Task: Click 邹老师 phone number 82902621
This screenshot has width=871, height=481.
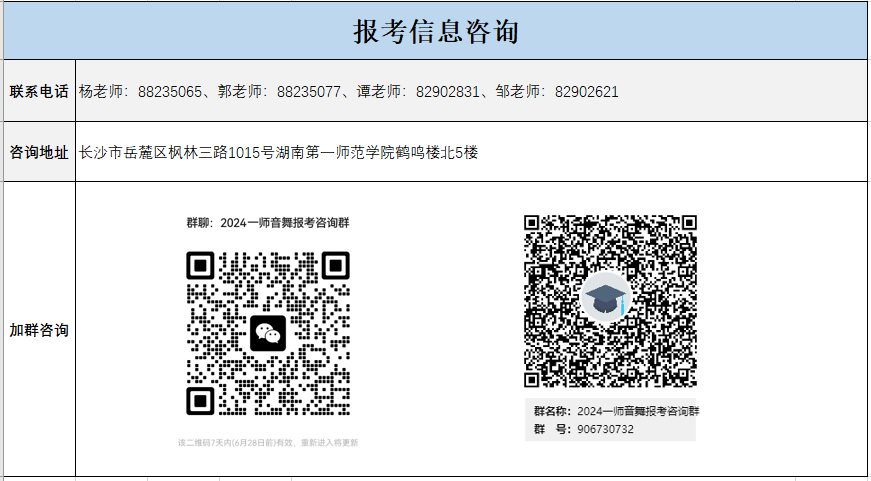Action: 587,92
